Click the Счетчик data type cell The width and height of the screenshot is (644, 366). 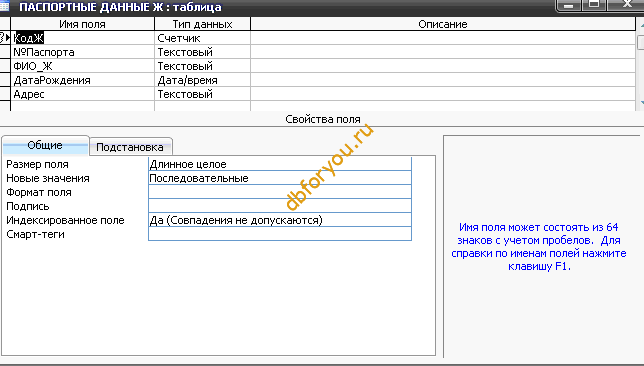[202, 38]
